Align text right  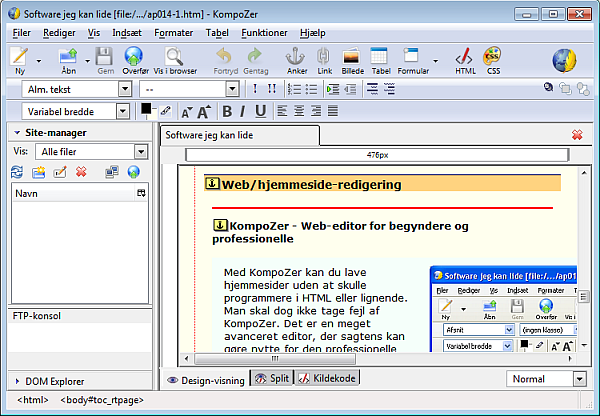[316, 111]
